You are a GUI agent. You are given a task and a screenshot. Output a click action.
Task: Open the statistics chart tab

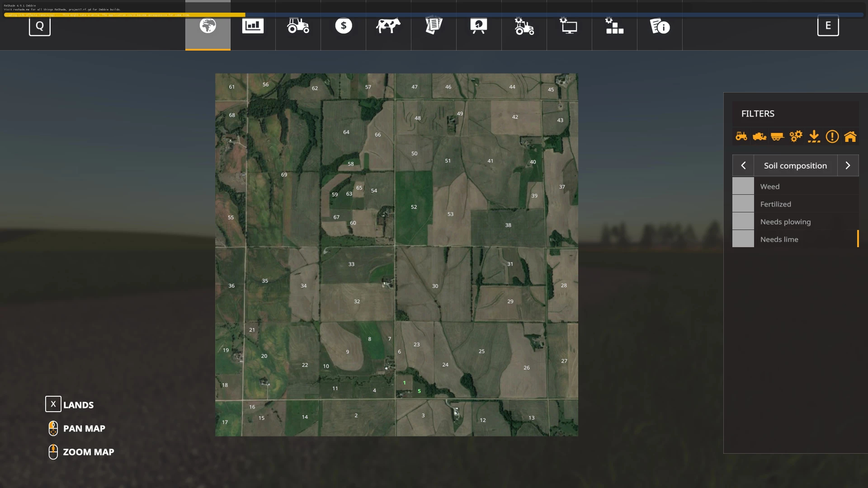[253, 26]
